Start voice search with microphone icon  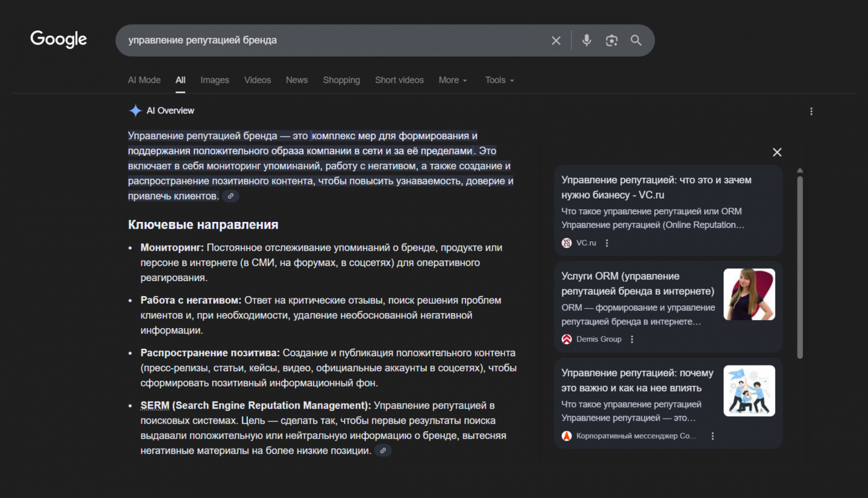tap(586, 40)
